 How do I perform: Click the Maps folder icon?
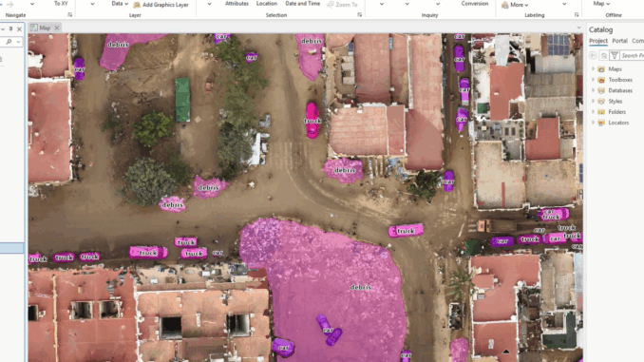click(x=601, y=69)
